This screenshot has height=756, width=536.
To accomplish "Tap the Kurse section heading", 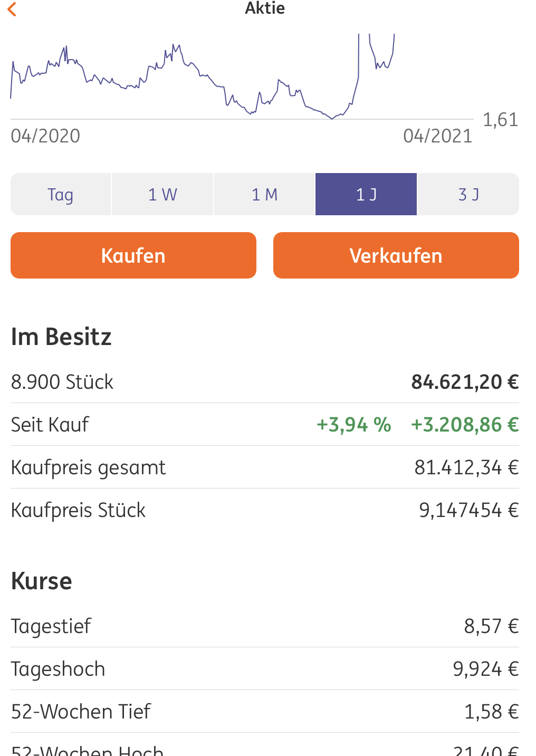I will tap(42, 581).
